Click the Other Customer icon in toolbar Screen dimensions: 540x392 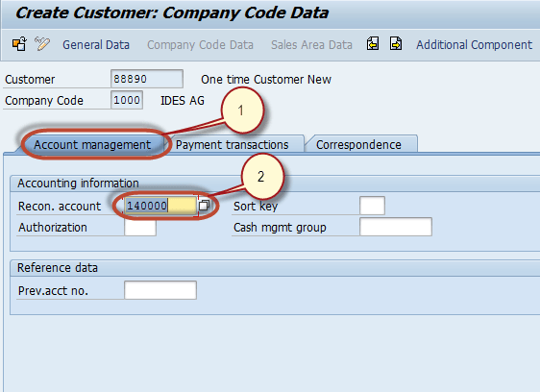pyautogui.click(x=19, y=44)
